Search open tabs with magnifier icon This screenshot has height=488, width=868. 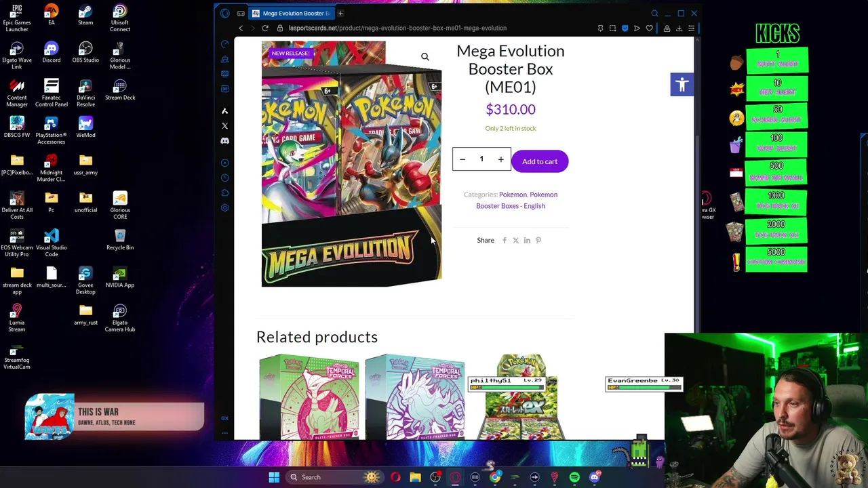654,13
